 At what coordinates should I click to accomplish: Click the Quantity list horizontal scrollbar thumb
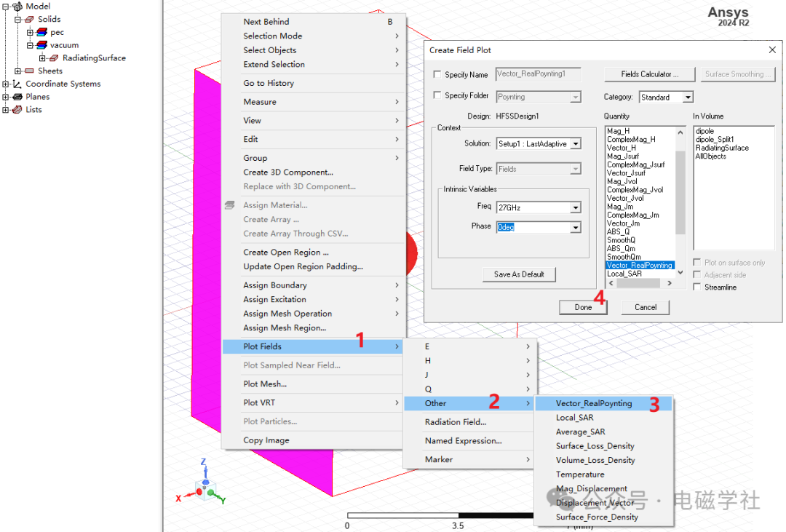(638, 283)
